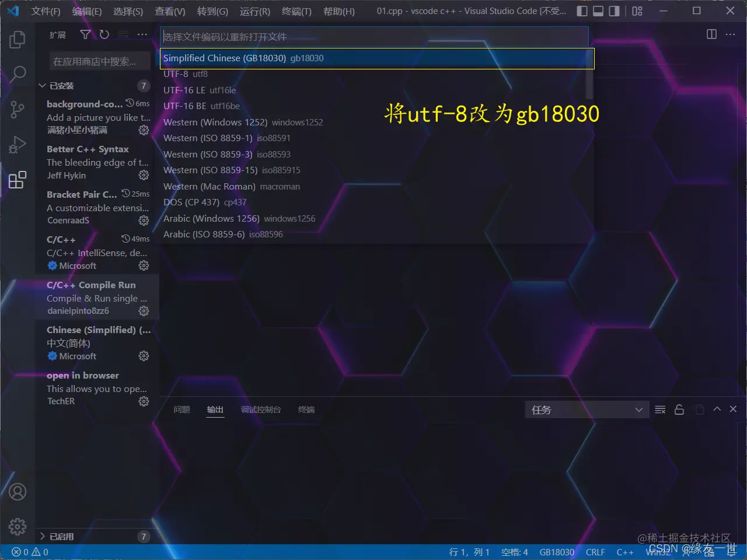Open the 编辑(E) menu

click(x=86, y=11)
